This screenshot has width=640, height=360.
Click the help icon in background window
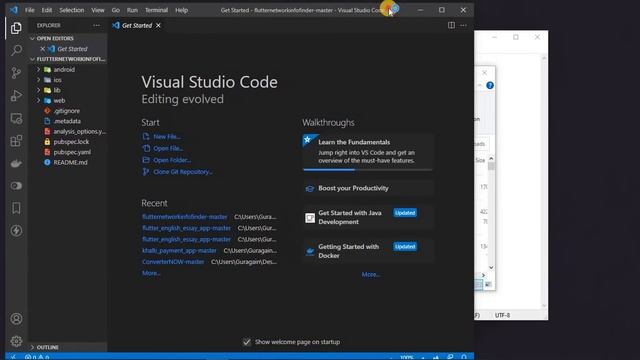pos(490,85)
